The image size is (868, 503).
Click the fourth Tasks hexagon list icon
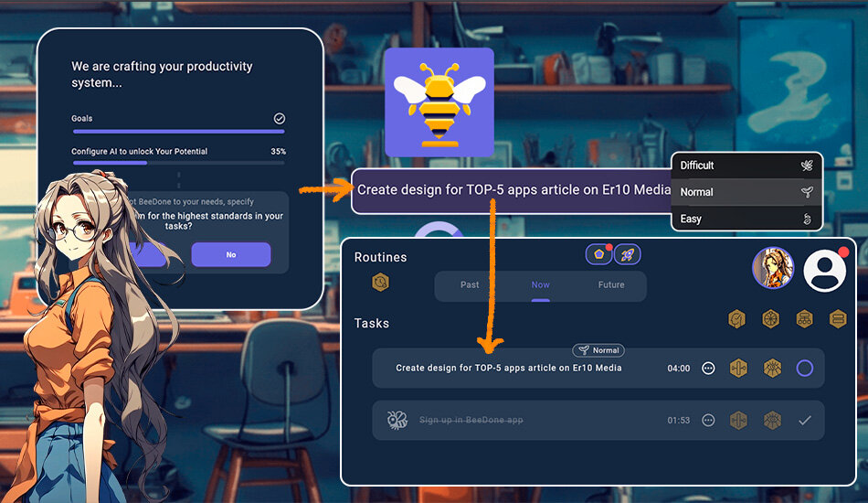(838, 319)
